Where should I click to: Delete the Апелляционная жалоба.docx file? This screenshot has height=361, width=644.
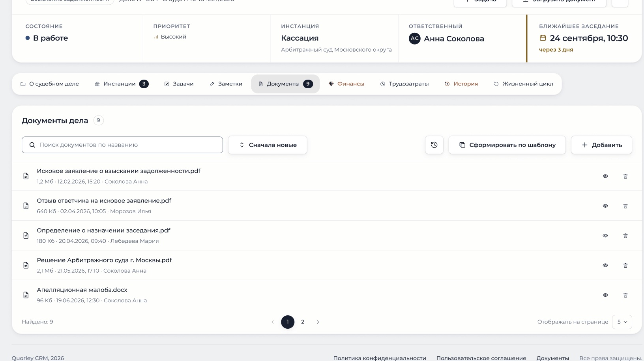click(625, 295)
